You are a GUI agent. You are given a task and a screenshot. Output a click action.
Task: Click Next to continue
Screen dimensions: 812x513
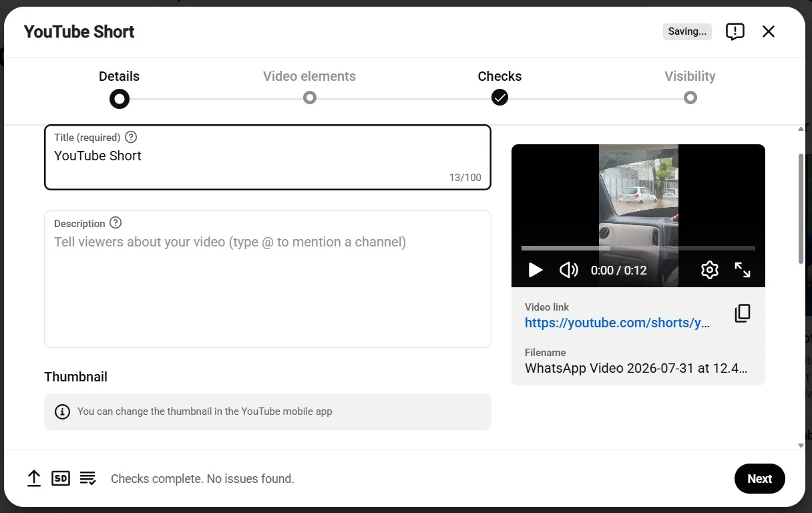pyautogui.click(x=760, y=478)
